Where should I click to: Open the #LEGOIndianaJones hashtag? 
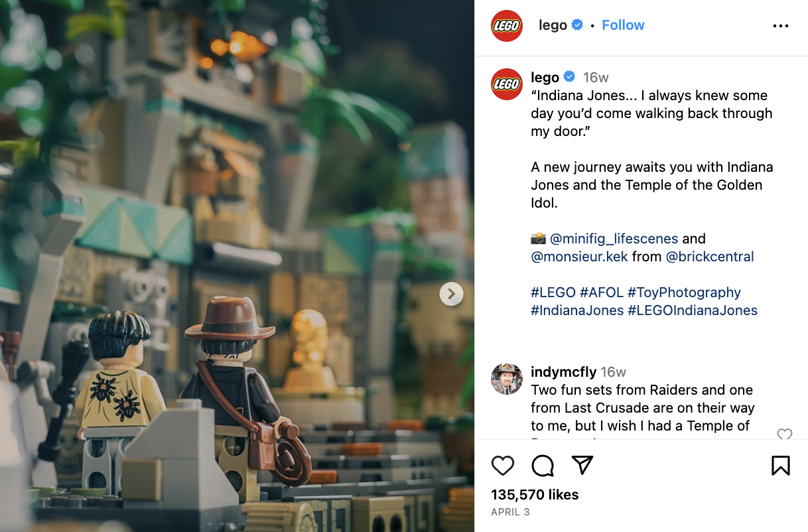[x=693, y=310]
